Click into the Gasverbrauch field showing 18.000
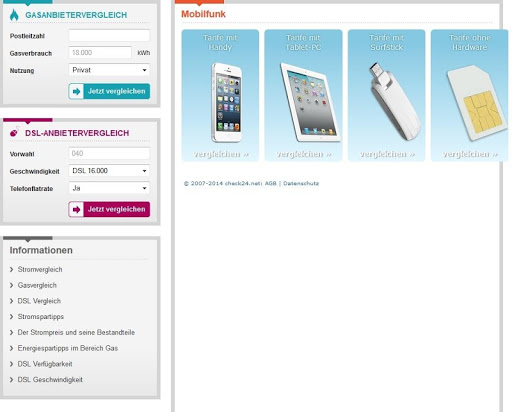This screenshot has width=512, height=412. pos(100,53)
